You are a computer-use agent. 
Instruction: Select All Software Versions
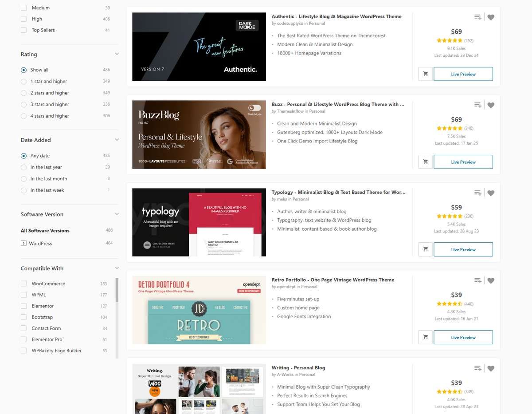tap(45, 231)
